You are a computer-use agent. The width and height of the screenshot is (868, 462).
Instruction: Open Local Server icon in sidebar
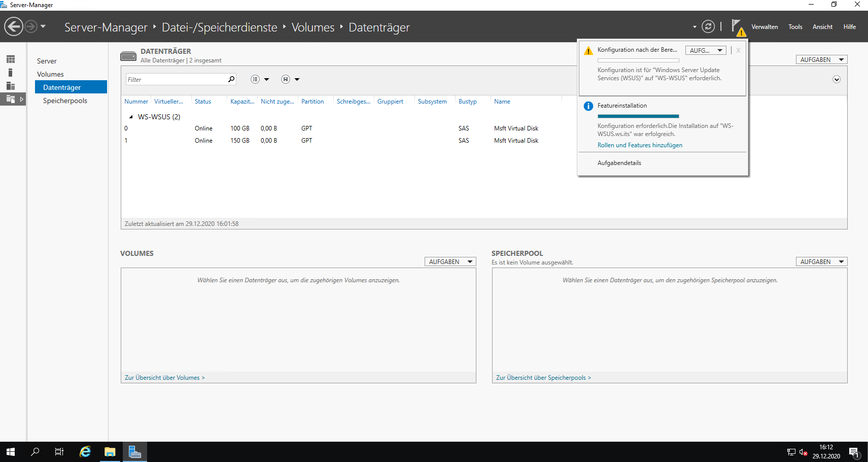[11, 73]
